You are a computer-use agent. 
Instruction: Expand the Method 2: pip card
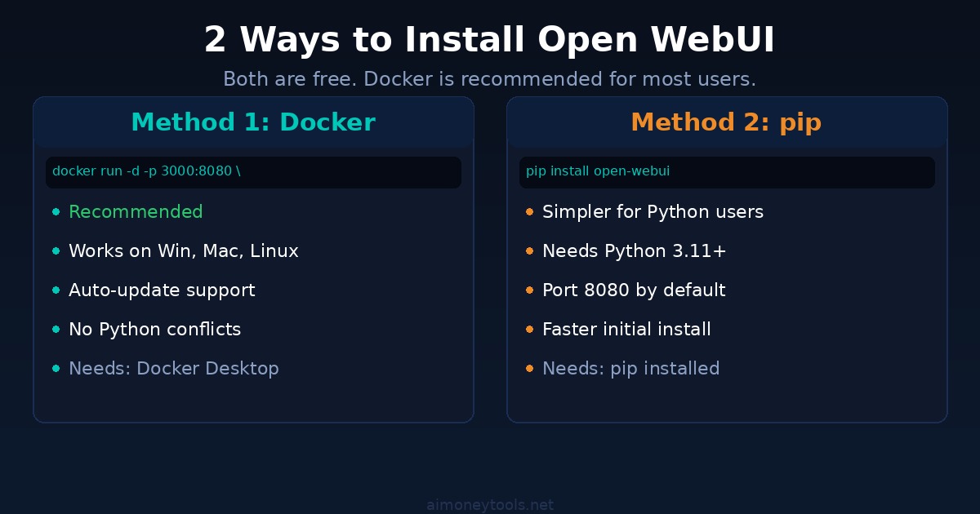(727, 258)
